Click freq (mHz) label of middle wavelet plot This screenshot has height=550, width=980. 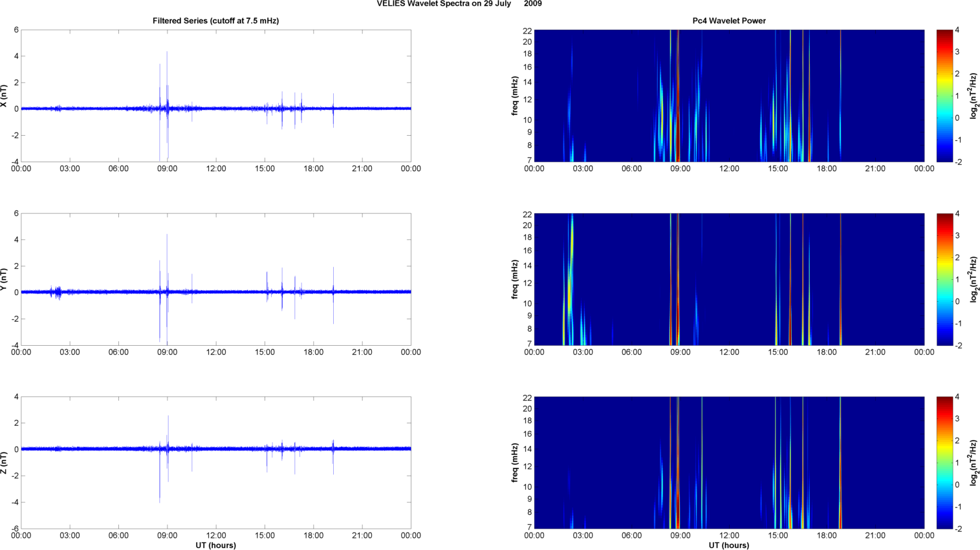515,279
